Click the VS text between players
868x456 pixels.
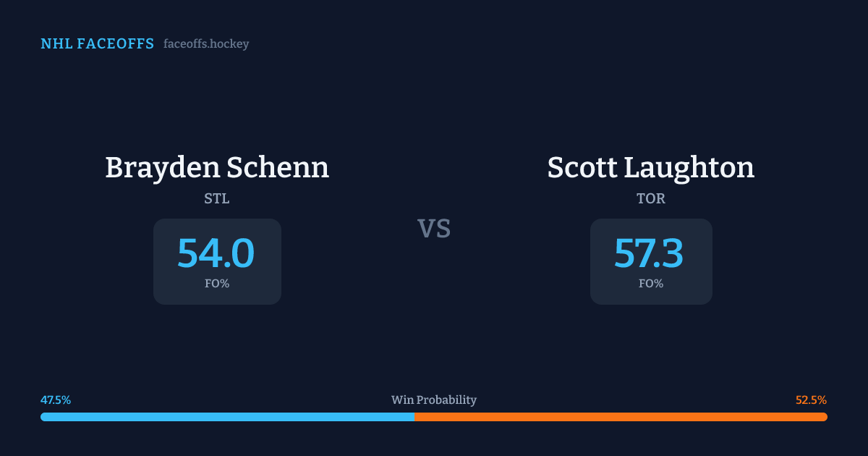tap(434, 229)
